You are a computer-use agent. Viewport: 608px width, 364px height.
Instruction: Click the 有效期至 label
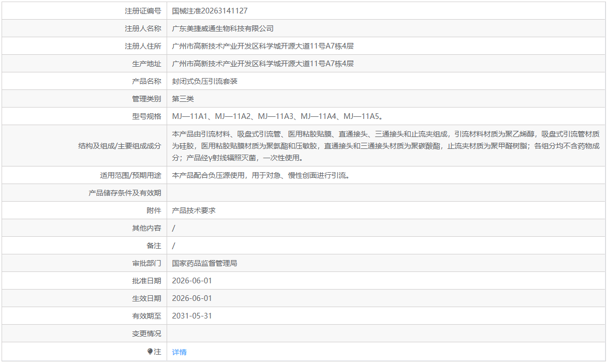pyautogui.click(x=146, y=316)
